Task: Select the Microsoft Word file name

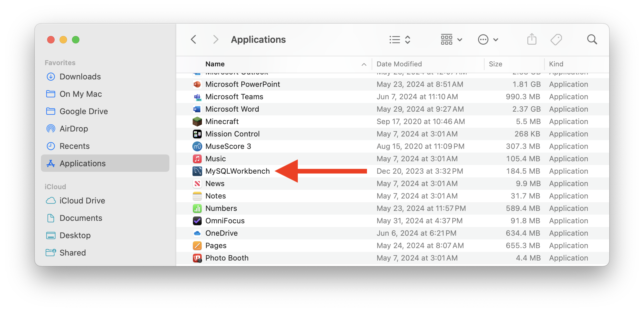Action: tap(232, 109)
